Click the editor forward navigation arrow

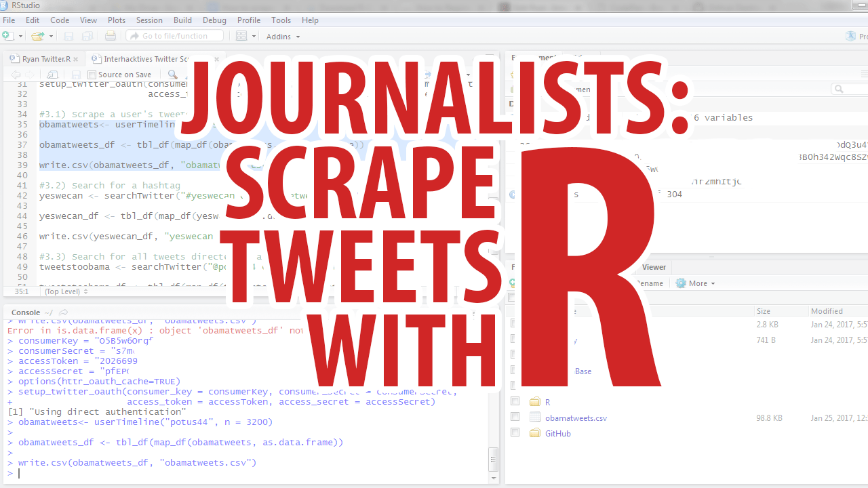[x=30, y=75]
